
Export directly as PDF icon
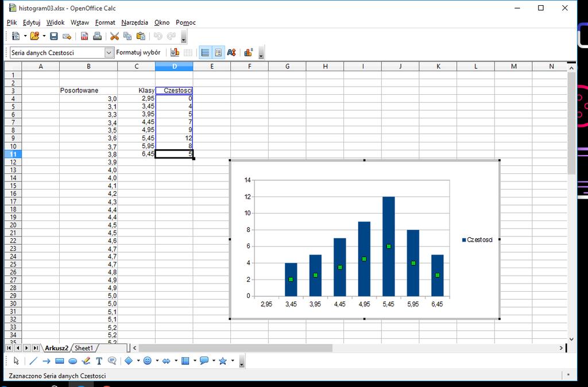coord(84,36)
